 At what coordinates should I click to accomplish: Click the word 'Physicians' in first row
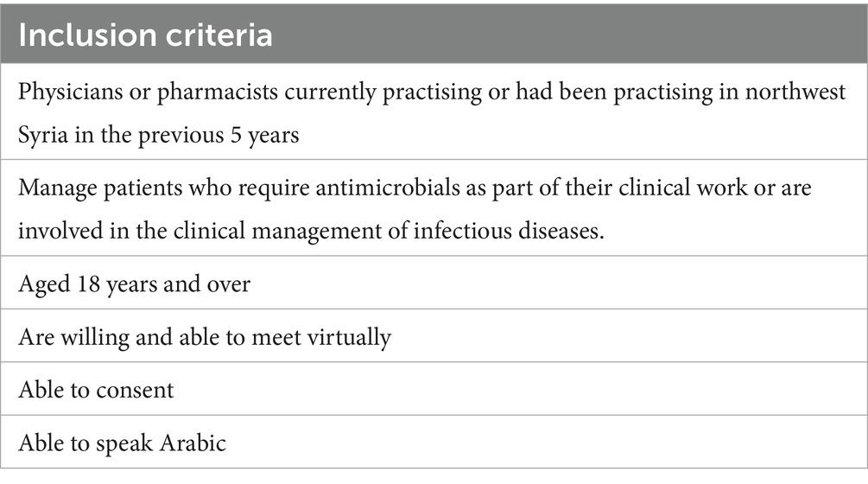[x=70, y=92]
